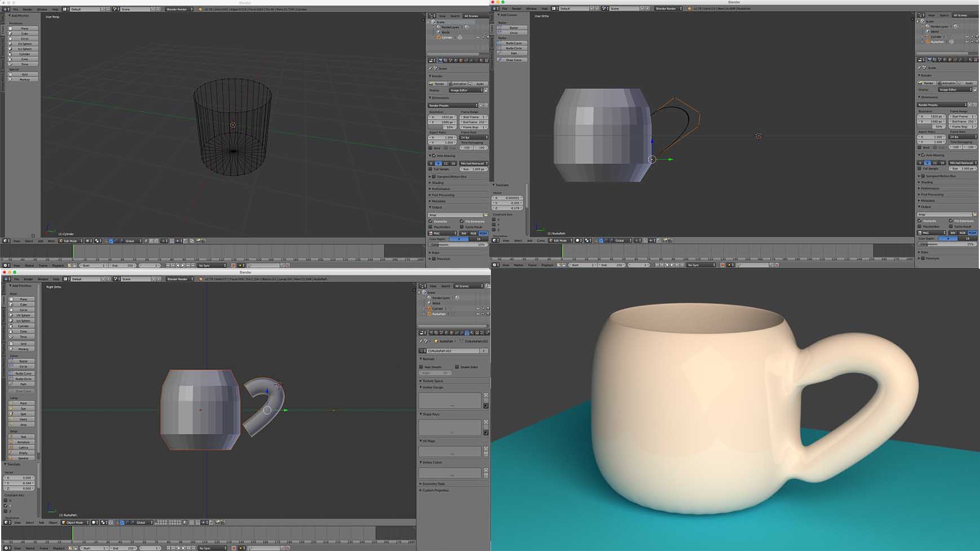Open Render menu in the top-right window
This screenshot has width=980, height=551.
tap(516, 9)
